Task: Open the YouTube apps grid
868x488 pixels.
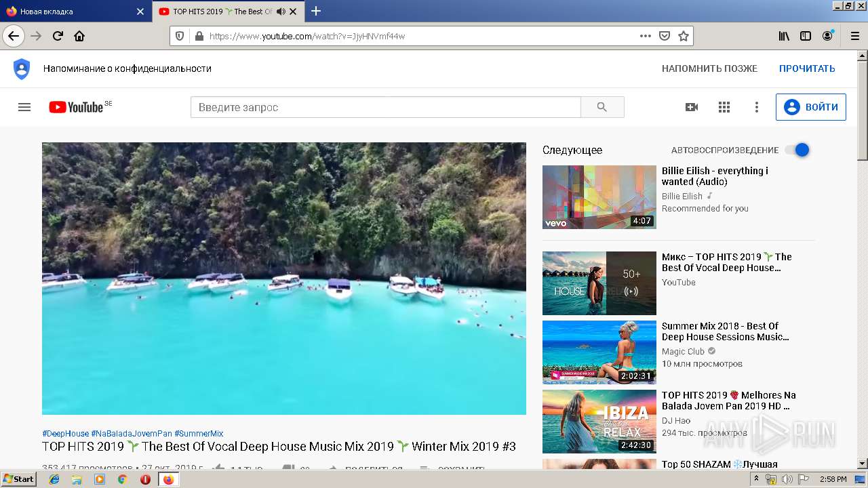Action: pyautogui.click(x=724, y=107)
